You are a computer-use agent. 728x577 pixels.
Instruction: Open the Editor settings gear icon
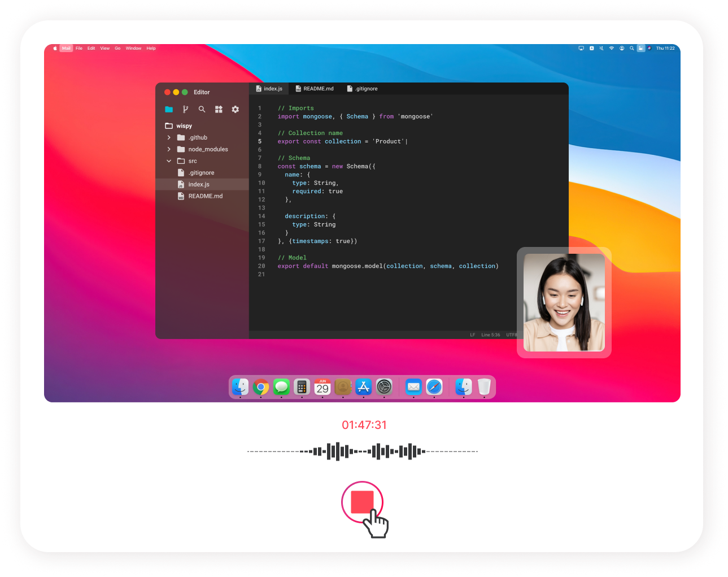236,109
